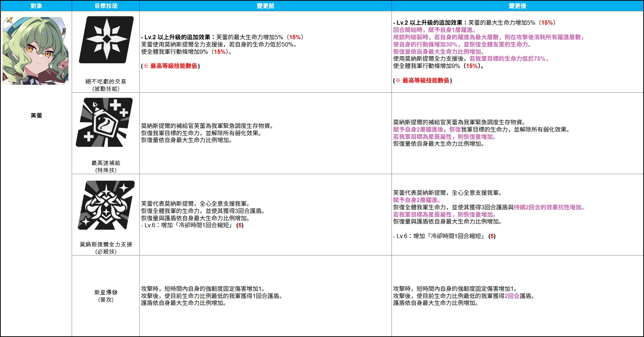The height and width of the screenshot is (337, 644).
Task: Click the 絕不吃虧的交易 passive skill icon
Action: click(106, 40)
